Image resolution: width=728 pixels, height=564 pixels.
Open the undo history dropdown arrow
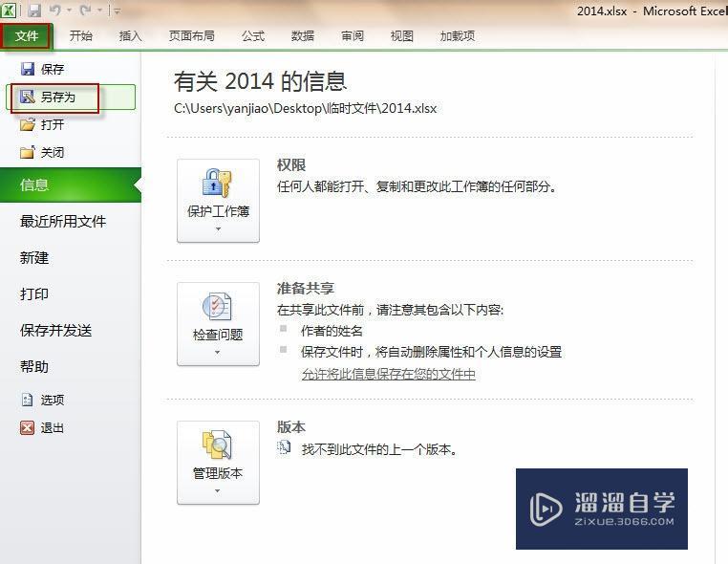point(69,11)
